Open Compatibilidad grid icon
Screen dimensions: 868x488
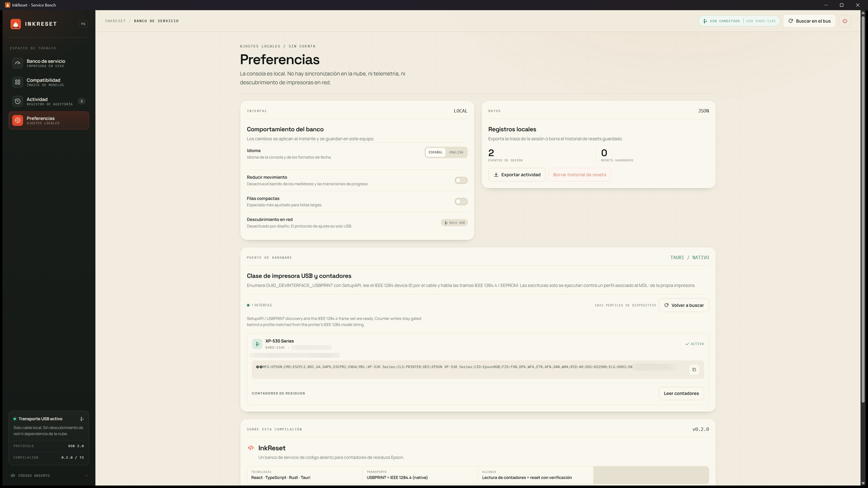click(18, 82)
